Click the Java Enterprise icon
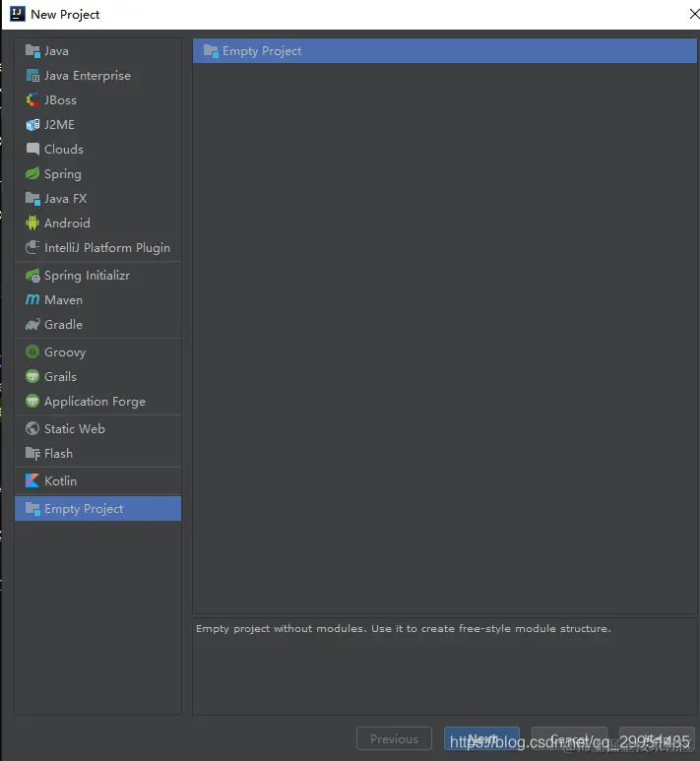Screen dimensions: 700x761 click(x=32, y=76)
